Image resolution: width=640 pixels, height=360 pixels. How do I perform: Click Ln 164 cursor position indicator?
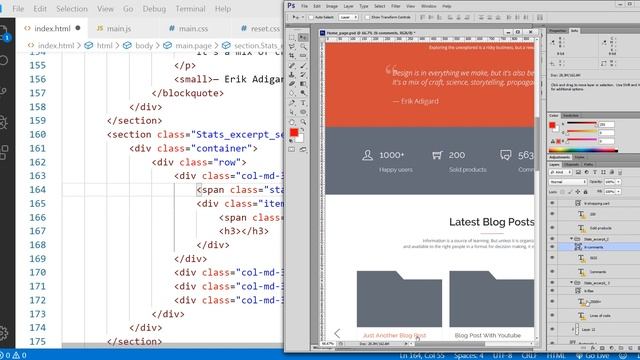point(422,356)
